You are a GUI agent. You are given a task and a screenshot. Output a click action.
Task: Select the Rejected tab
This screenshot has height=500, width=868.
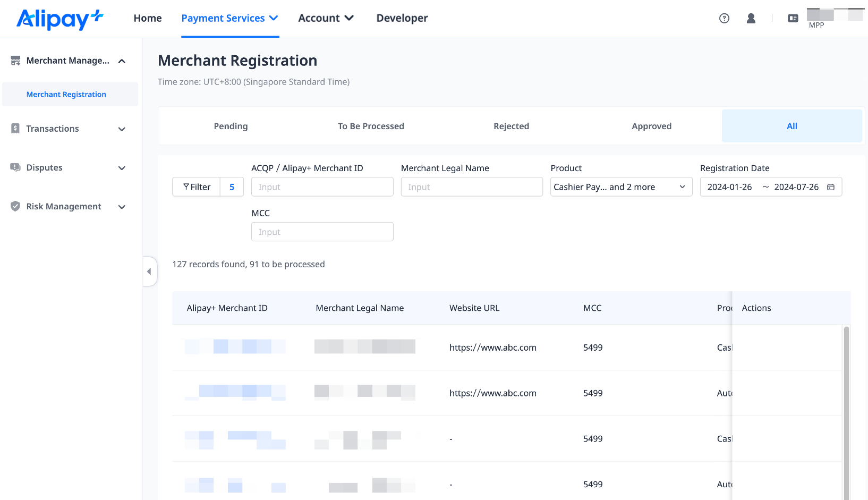pyautogui.click(x=511, y=126)
